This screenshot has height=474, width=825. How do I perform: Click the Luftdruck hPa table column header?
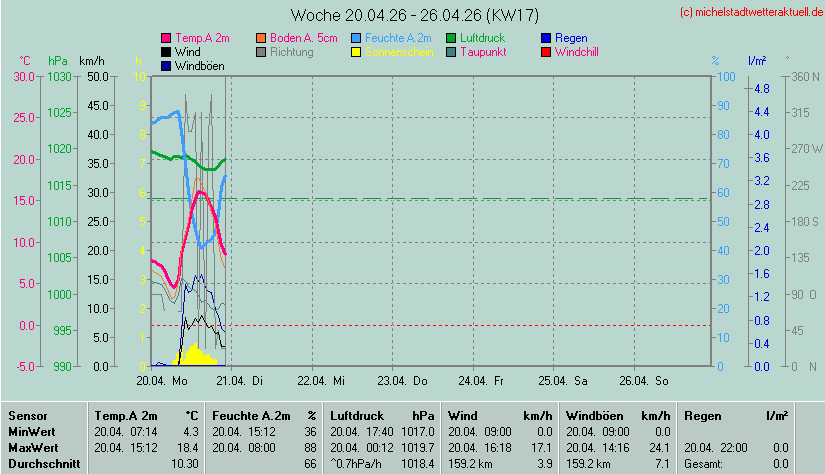(382, 414)
